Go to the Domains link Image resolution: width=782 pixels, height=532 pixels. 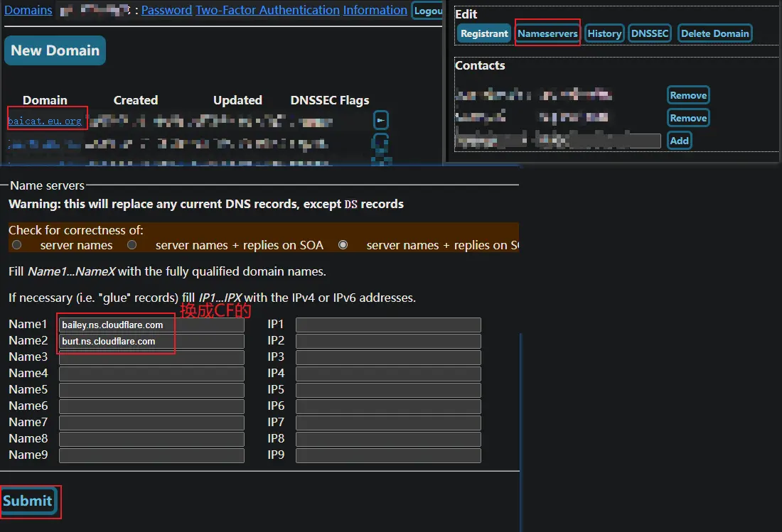28,10
